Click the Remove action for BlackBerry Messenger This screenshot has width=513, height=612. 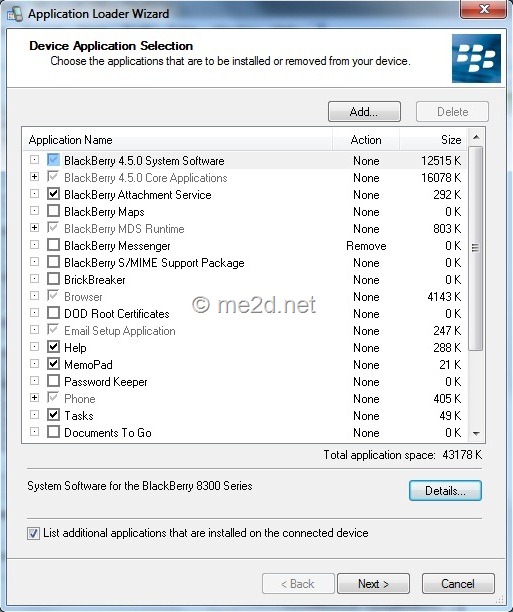click(366, 246)
